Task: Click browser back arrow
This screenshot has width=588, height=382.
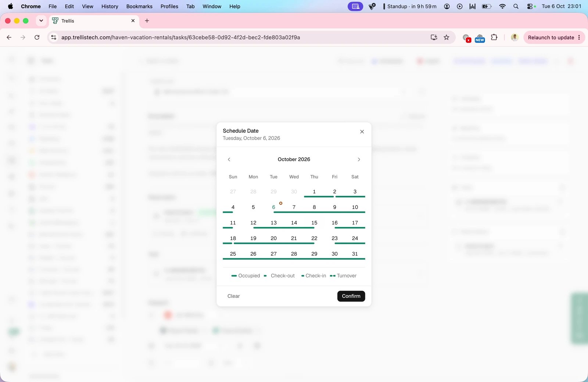Action: [9, 37]
